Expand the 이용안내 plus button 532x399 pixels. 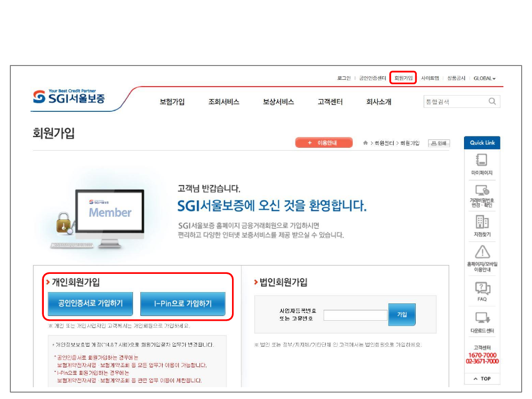pyautogui.click(x=324, y=143)
